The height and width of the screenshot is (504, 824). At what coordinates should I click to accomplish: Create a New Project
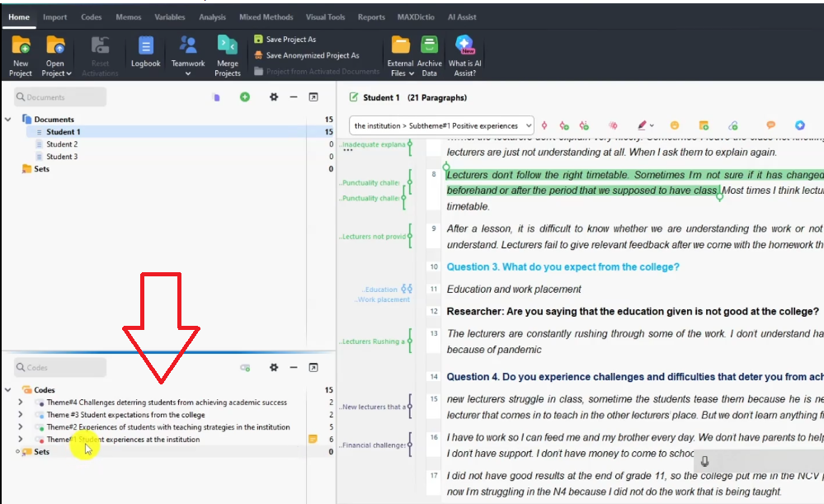coord(21,56)
